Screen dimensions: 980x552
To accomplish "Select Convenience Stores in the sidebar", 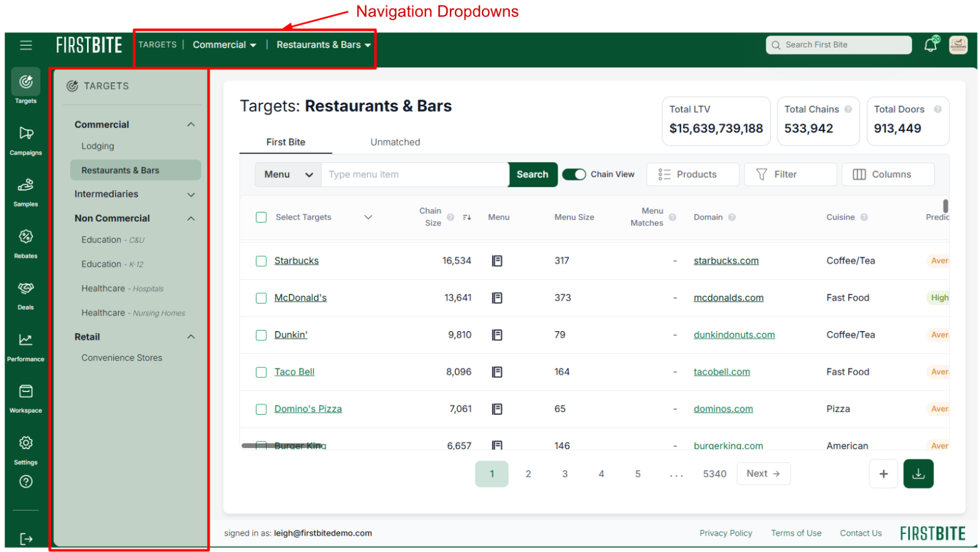I will pyautogui.click(x=122, y=358).
